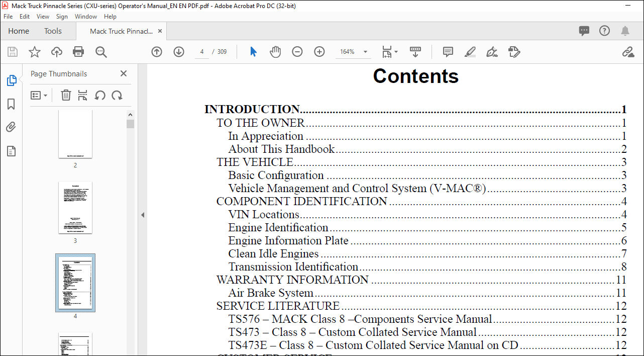Rotate page counterclockwise in thumbnails
644x356 pixels.
[100, 95]
